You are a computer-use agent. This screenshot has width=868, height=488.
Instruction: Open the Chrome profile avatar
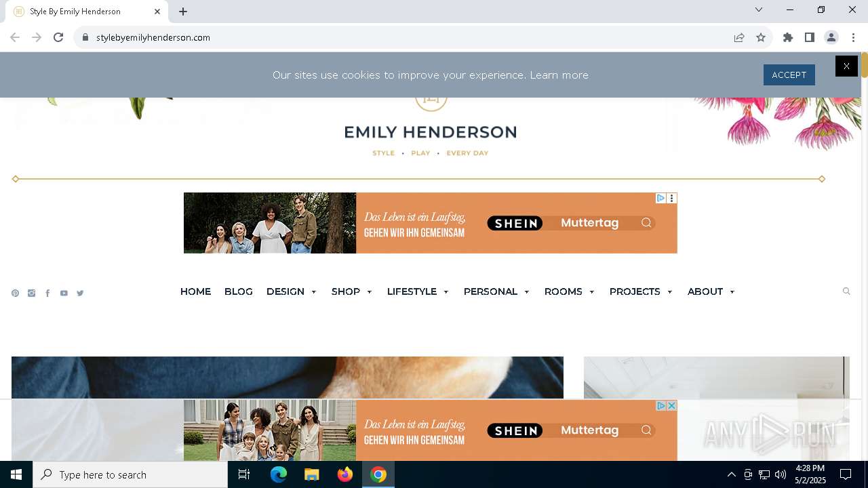pos(831,37)
